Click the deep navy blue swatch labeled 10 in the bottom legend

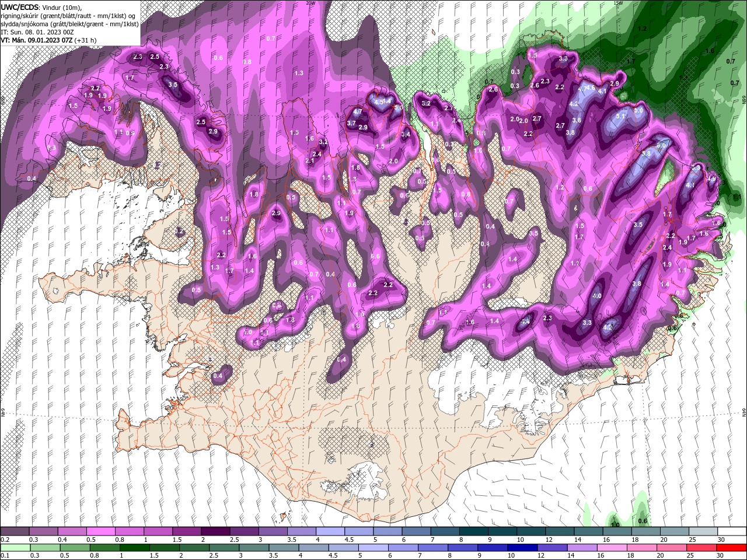pyautogui.click(x=522, y=548)
